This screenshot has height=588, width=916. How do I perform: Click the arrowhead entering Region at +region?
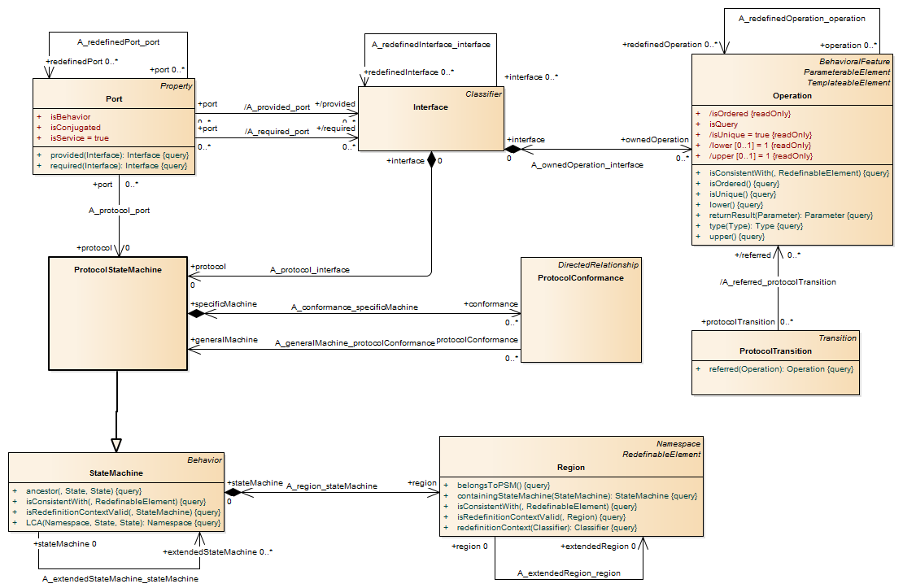434,492
